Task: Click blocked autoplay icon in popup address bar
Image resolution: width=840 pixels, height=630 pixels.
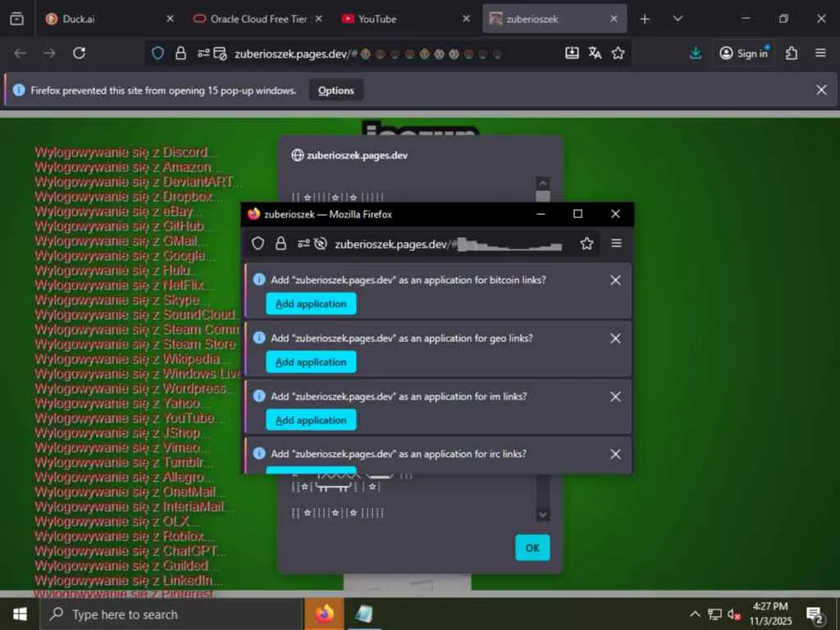Action: point(321,244)
